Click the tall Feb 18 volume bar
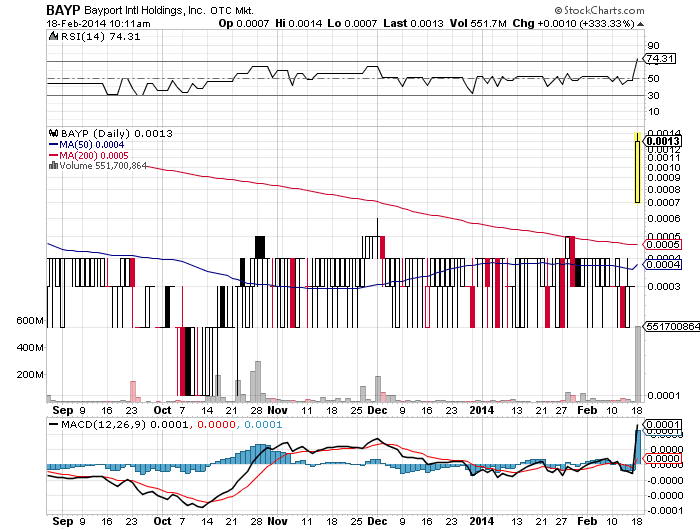 pyautogui.click(x=638, y=364)
